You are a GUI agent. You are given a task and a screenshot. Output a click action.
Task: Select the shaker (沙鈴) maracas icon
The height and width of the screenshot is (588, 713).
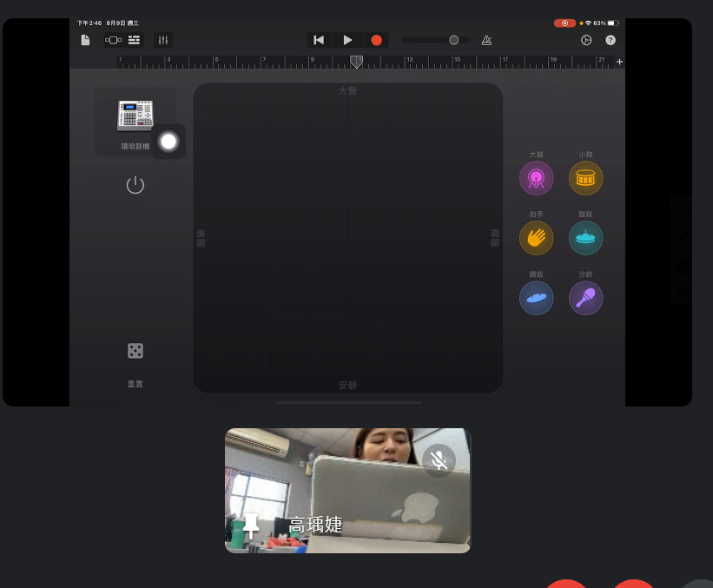[x=585, y=298]
